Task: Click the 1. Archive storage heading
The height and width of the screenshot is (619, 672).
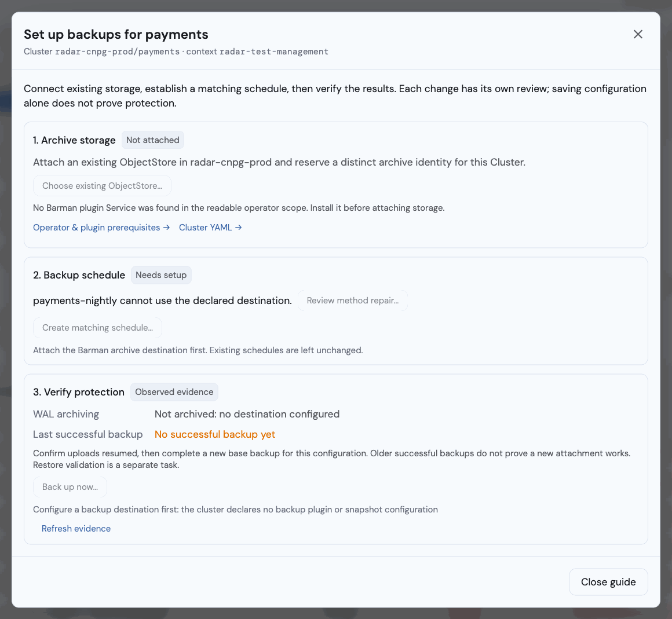Action: click(74, 140)
